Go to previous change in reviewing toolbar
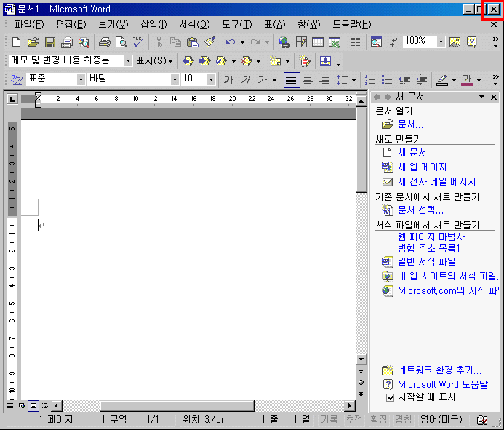Viewport: 504px width, 430px height. pyautogui.click(x=188, y=61)
